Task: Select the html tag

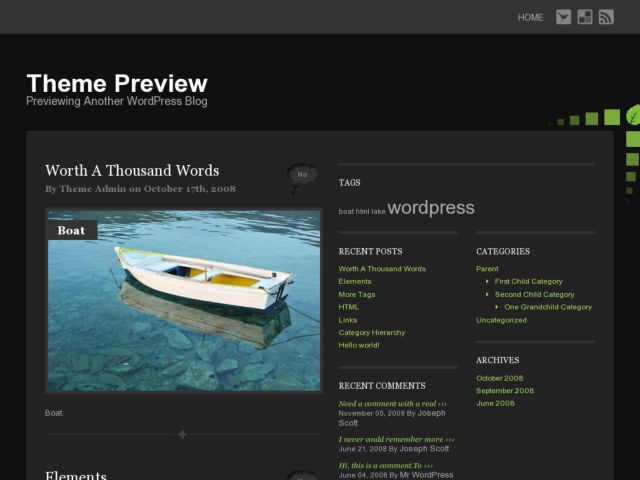Action: (362, 211)
